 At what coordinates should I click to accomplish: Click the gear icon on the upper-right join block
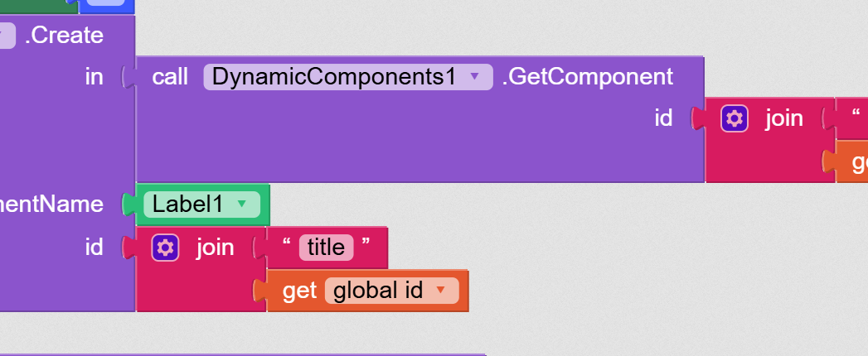[x=734, y=118]
